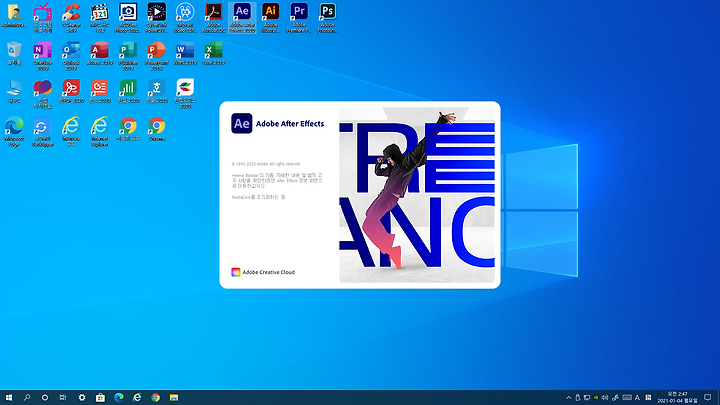Select the Excel 2019 desktop icon
Viewport: 720px width, 405px height.
coord(214,53)
